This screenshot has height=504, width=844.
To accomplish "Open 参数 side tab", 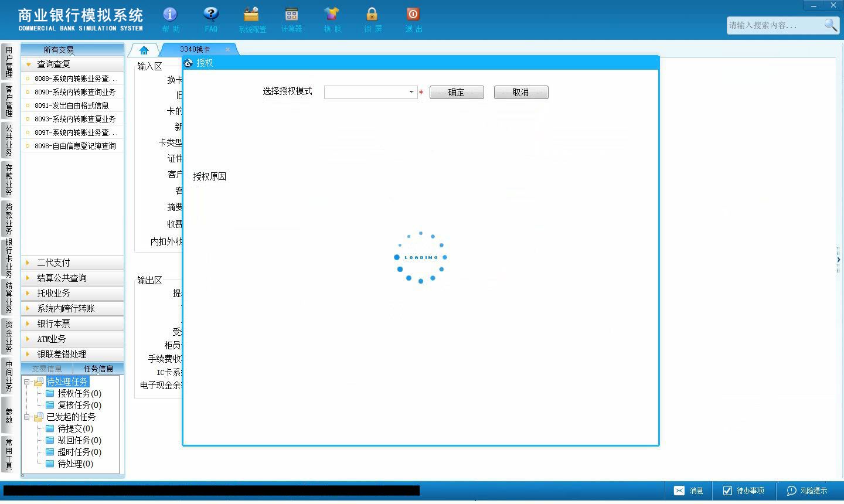I will tap(9, 416).
